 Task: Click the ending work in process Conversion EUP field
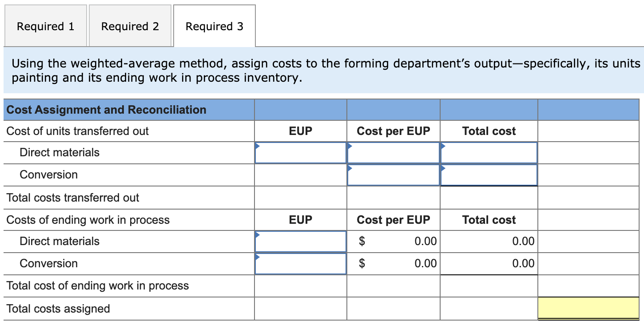click(300, 263)
